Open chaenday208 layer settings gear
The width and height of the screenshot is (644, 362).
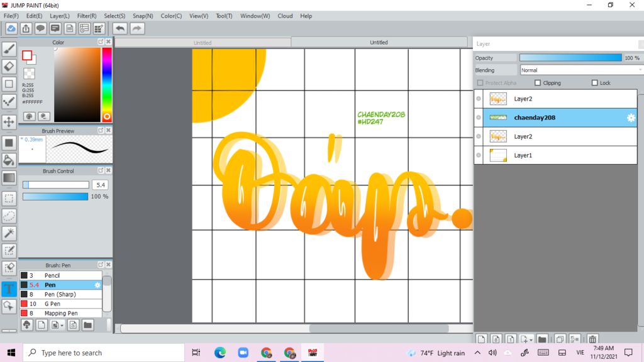tap(631, 118)
